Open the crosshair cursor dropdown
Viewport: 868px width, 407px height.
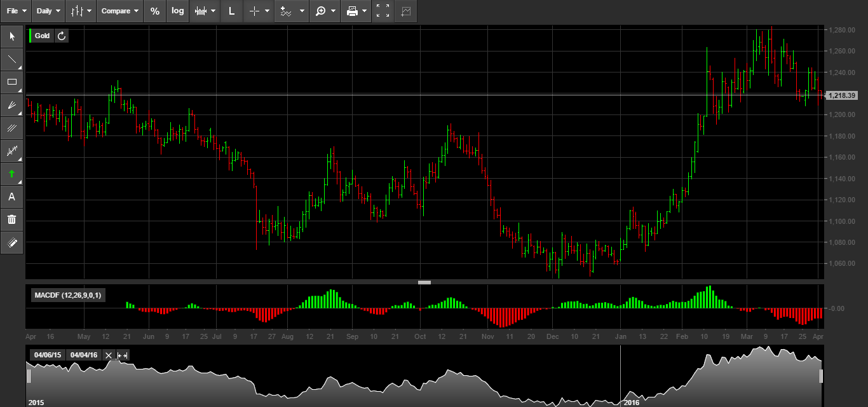click(x=259, y=11)
